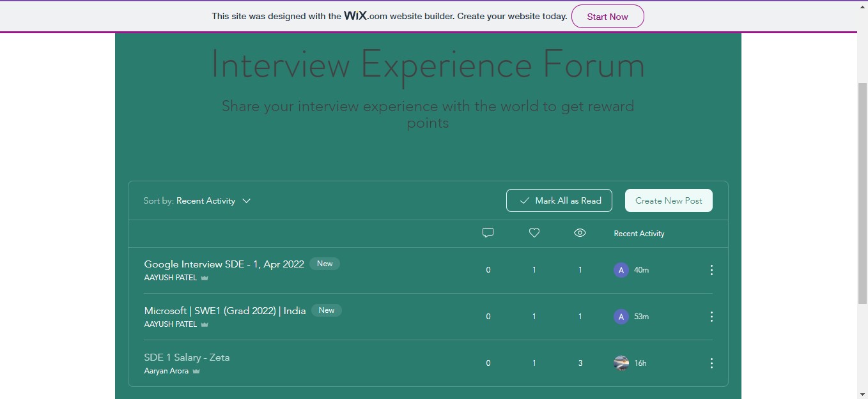Open the more-actions menu for the SDE 1 Salary - Zeta post
The image size is (868, 399).
(x=711, y=363)
